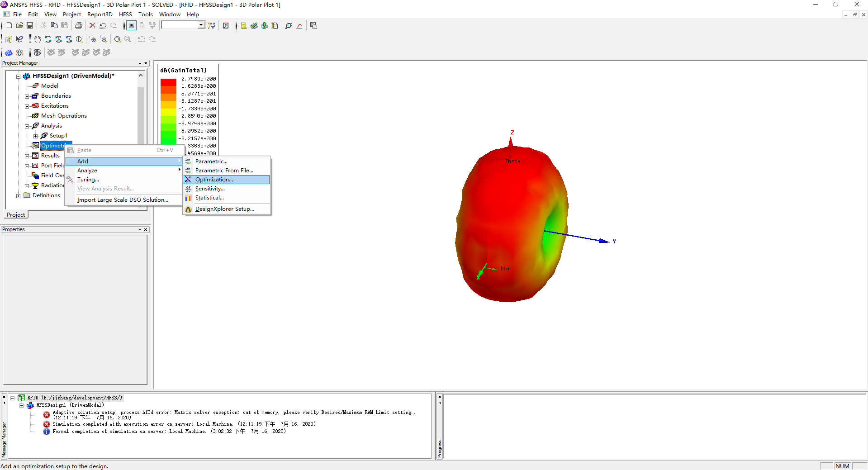868x470 pixels.
Task: Expand the Definitions folder node
Action: point(18,196)
